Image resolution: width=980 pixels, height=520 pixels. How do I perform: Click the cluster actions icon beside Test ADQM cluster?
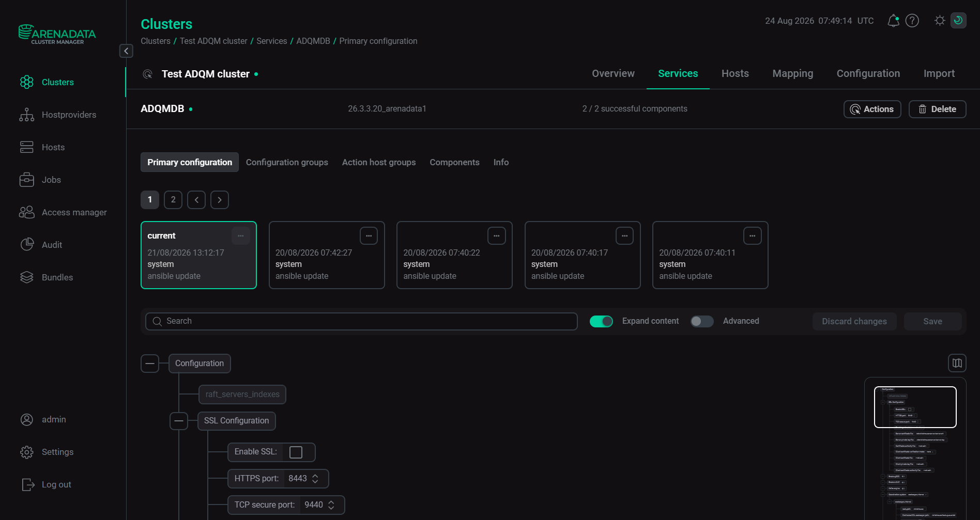coord(147,74)
